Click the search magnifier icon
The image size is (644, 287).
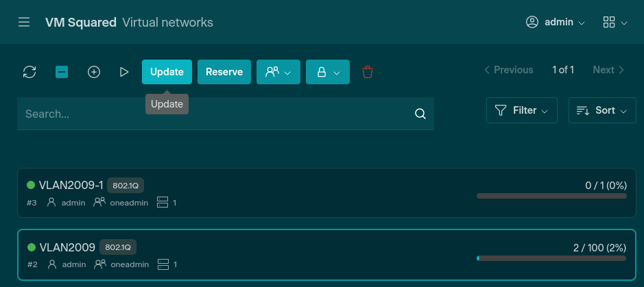pos(420,114)
